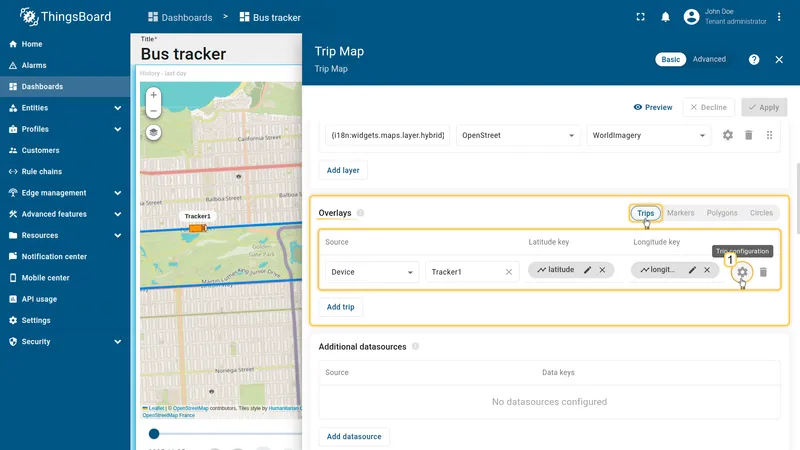Click the Decline button
Viewport: 800px width, 450px height.
tap(709, 107)
